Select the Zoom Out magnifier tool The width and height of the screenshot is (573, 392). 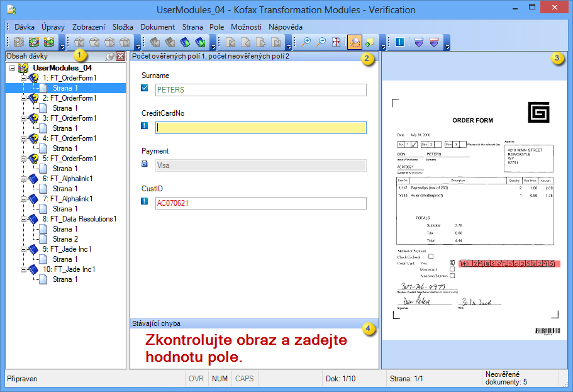(x=322, y=42)
